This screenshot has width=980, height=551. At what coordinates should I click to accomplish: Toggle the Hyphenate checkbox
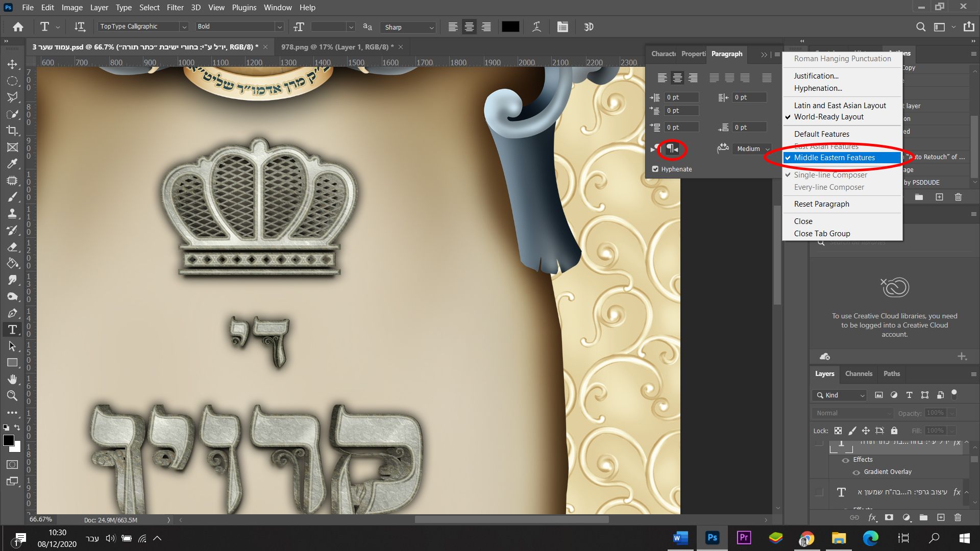point(655,169)
